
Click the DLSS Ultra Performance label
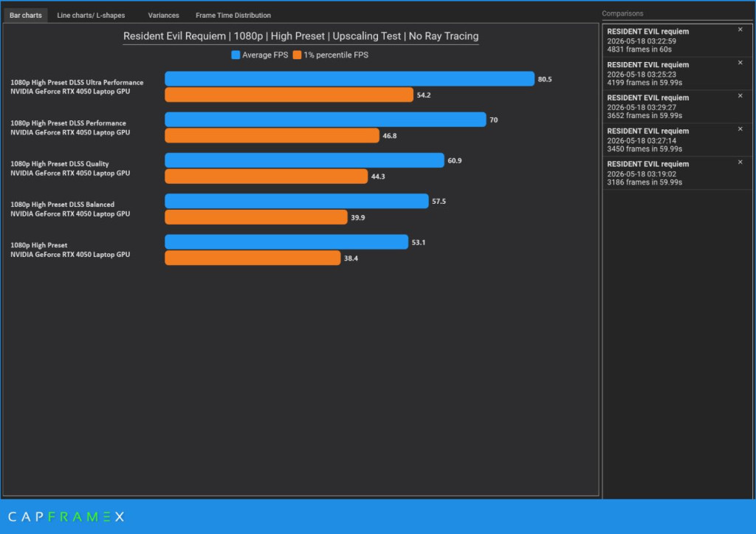point(77,87)
